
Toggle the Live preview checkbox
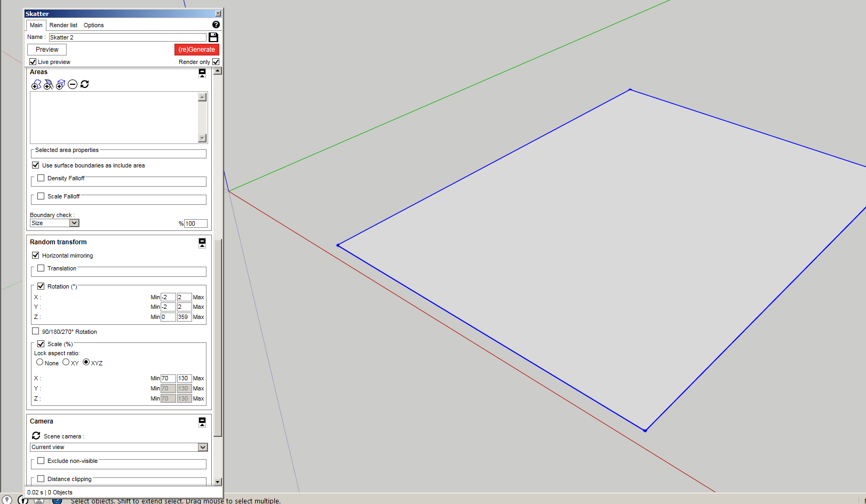(33, 62)
